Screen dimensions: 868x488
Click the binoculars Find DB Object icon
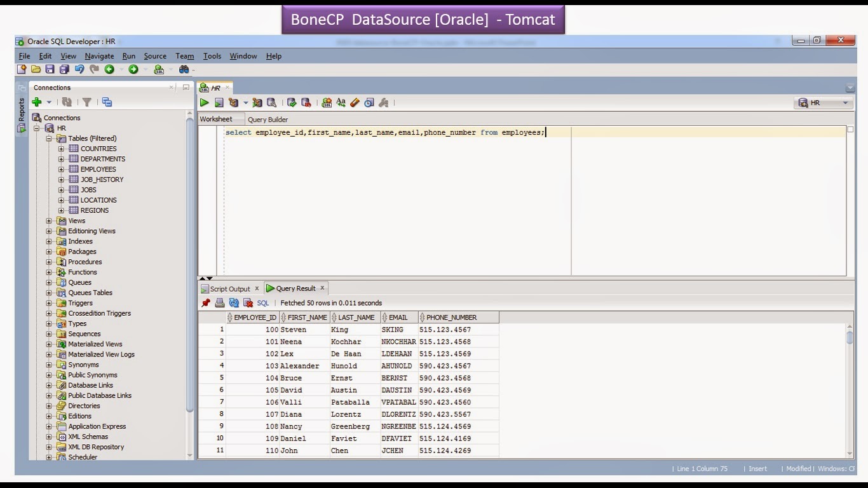[184, 69]
